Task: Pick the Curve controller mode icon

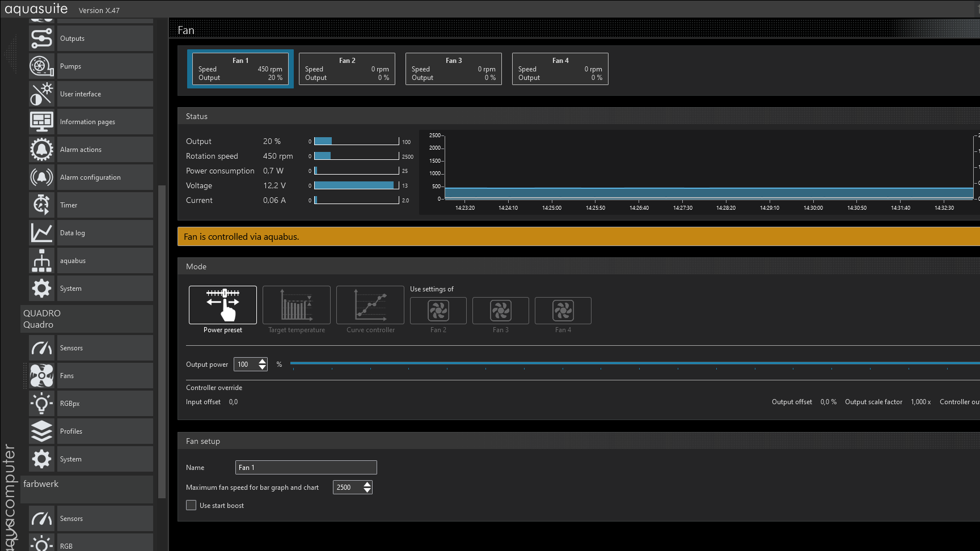Action: click(370, 305)
